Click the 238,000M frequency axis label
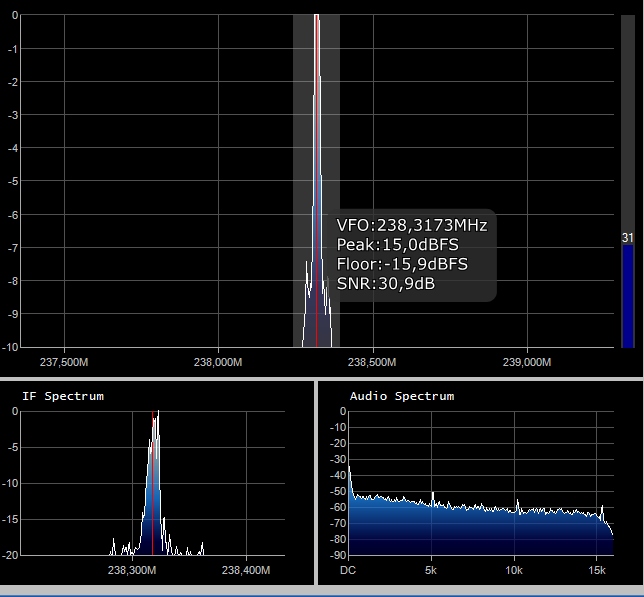644x597 pixels. (x=218, y=362)
